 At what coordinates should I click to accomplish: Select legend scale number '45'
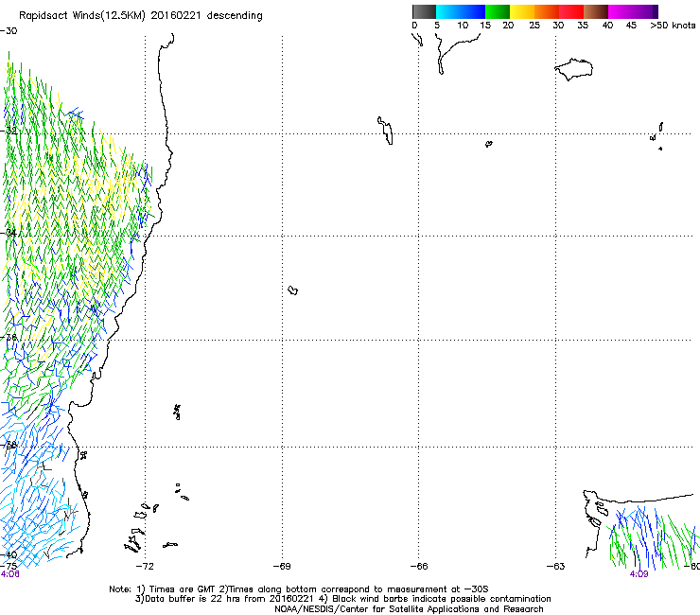click(631, 26)
